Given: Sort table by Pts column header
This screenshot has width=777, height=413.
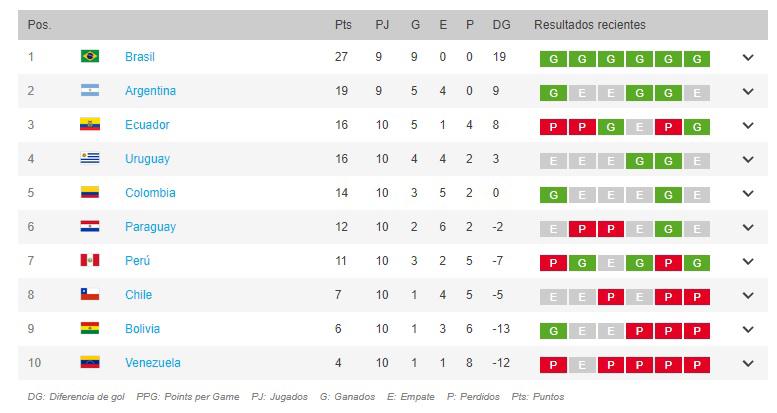Looking at the screenshot, I should coord(343,24).
